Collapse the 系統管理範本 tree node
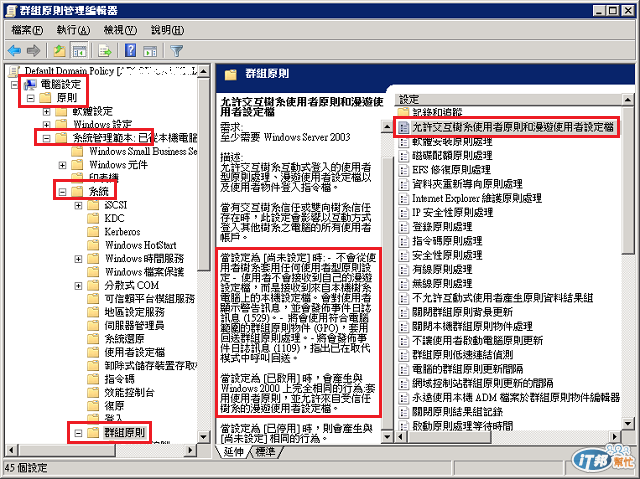The image size is (640, 479). (47, 138)
